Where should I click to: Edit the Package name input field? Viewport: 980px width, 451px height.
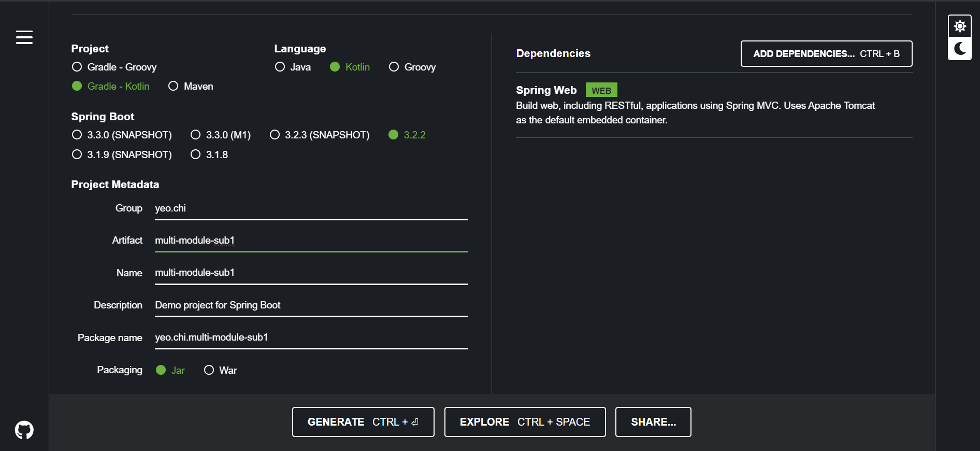[x=311, y=337]
